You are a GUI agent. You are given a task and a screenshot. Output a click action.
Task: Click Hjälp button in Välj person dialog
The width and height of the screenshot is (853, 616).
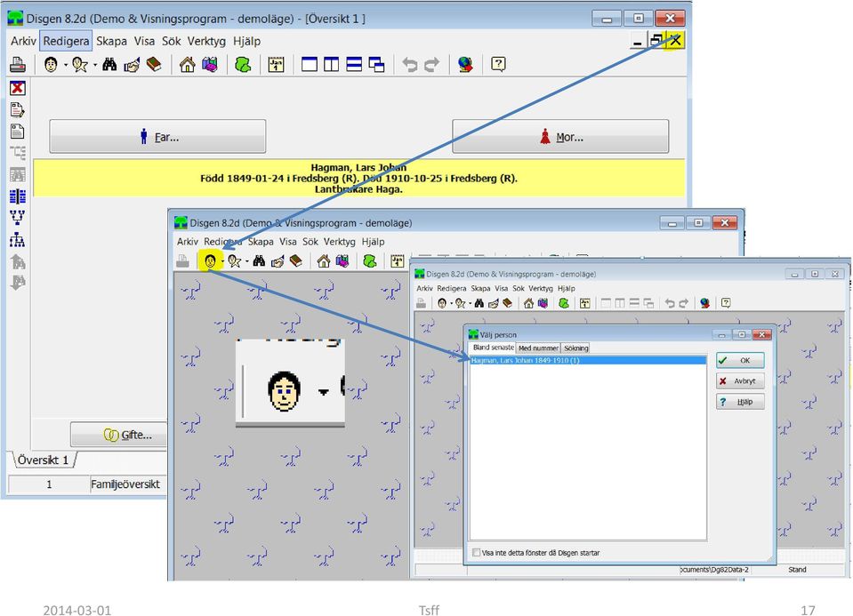point(740,402)
